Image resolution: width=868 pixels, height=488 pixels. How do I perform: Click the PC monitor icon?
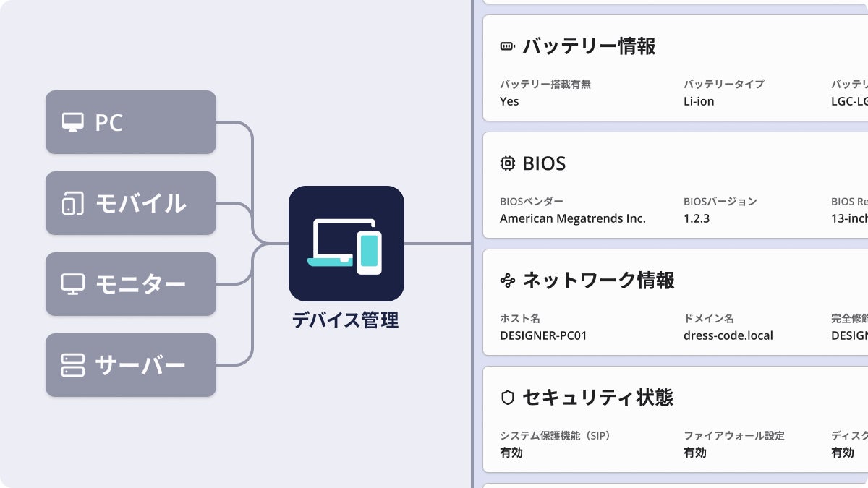[72, 122]
